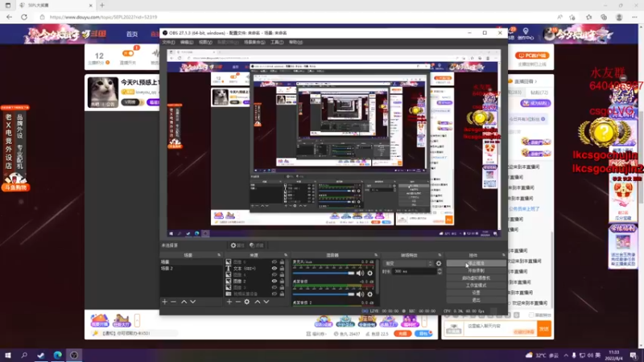The height and width of the screenshot is (362, 644).
Task: Open OBS 设置 settings button
Action: 476,293
